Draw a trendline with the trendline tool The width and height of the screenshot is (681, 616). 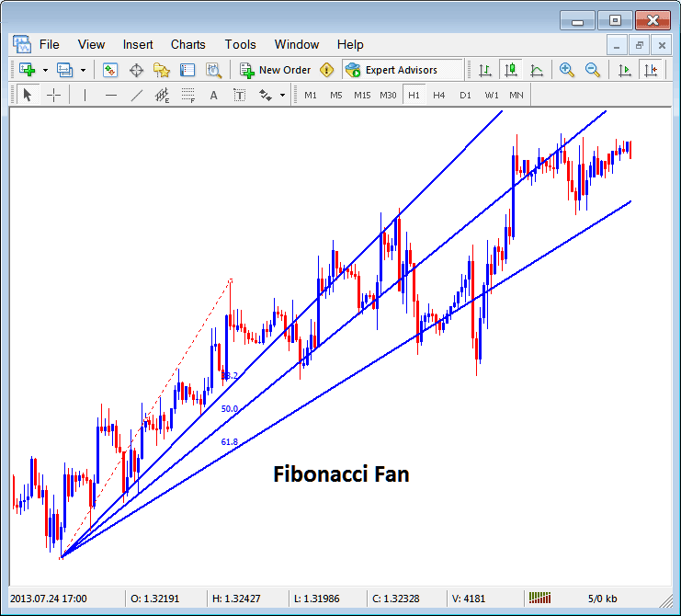tap(137, 95)
